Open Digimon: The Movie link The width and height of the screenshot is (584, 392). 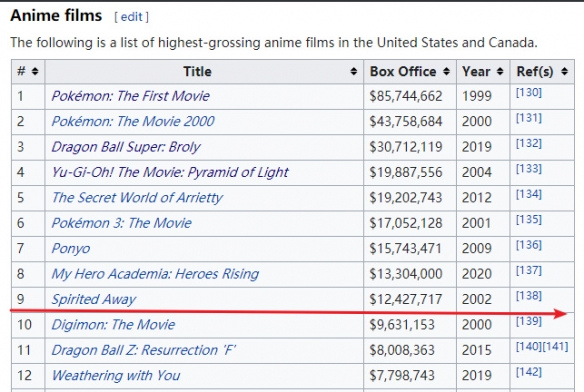[x=113, y=325]
